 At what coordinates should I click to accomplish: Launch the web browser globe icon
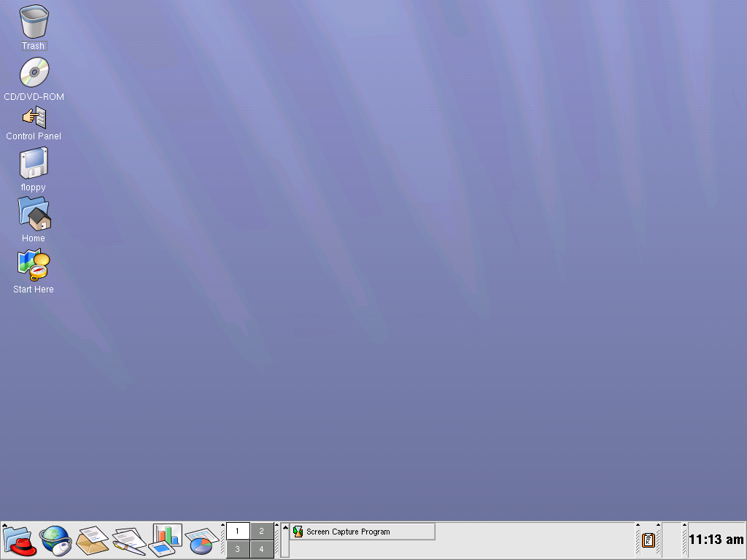(x=55, y=540)
